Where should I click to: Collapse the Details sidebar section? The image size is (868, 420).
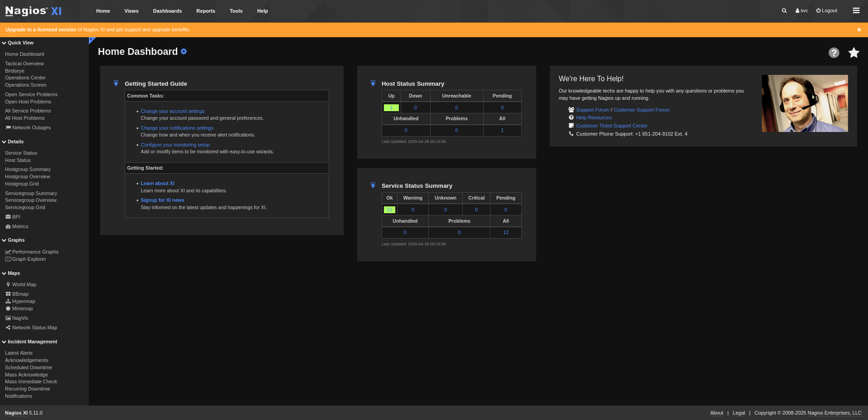pos(13,142)
